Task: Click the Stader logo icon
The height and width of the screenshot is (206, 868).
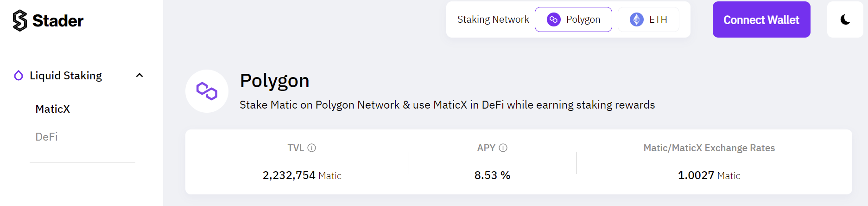Action: coord(20,20)
